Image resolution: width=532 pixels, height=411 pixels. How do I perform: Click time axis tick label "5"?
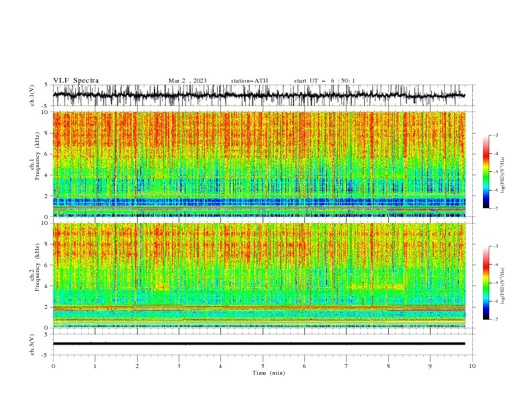(x=263, y=366)
